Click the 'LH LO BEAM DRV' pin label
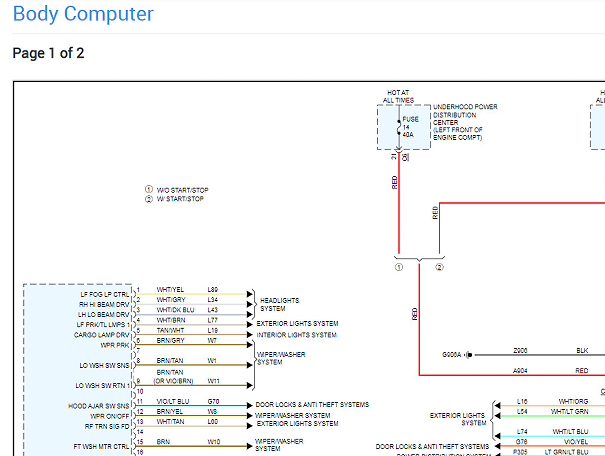The image size is (605, 456). [x=103, y=314]
